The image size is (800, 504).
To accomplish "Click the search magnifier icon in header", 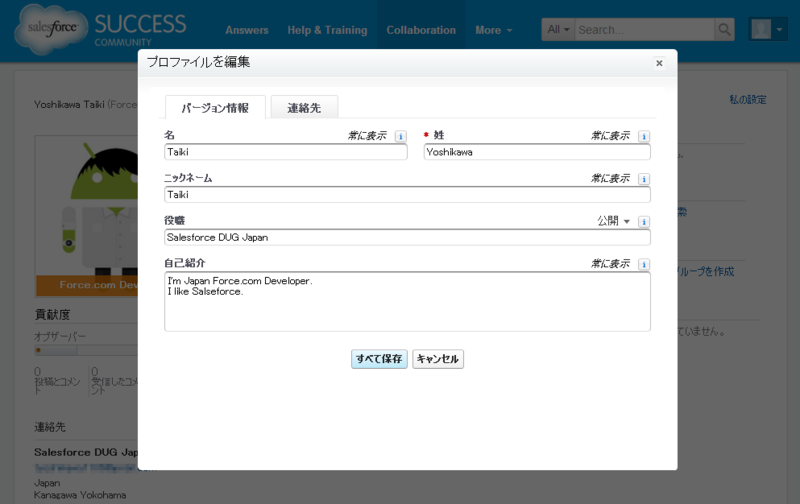I will (724, 30).
